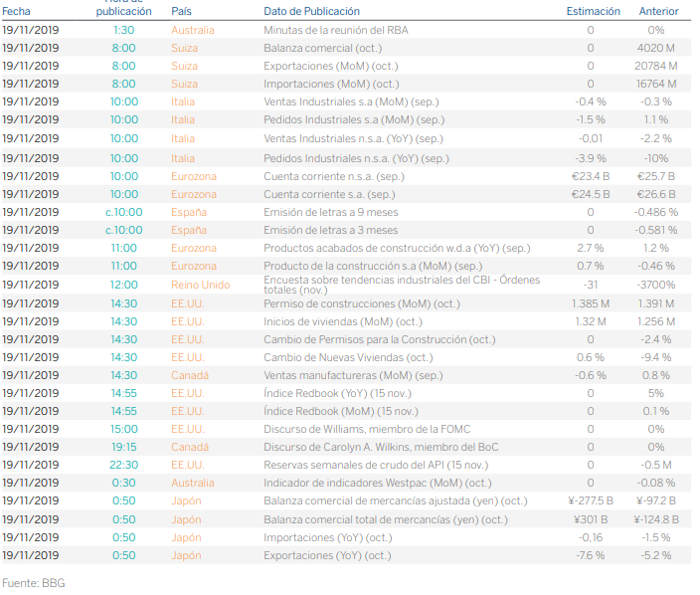Viewport: 700px width, 595px height.
Task: Click the Anterior column header
Action: [658, 11]
